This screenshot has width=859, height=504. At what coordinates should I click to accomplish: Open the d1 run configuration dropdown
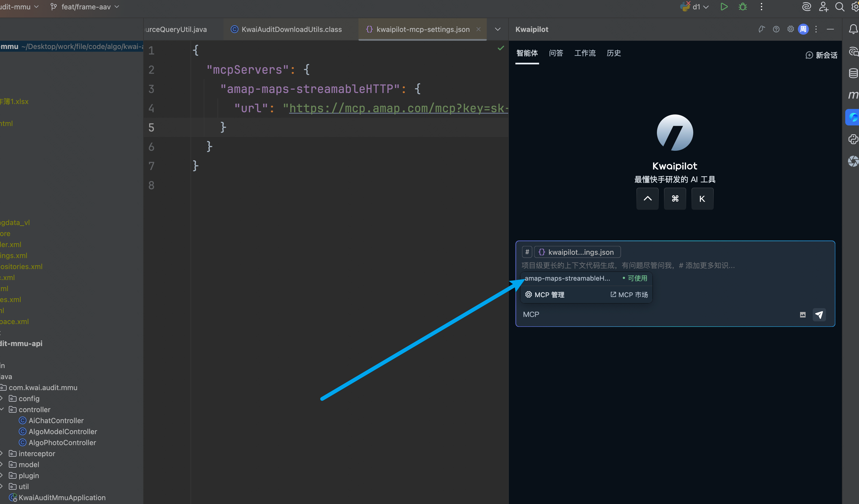[696, 7]
